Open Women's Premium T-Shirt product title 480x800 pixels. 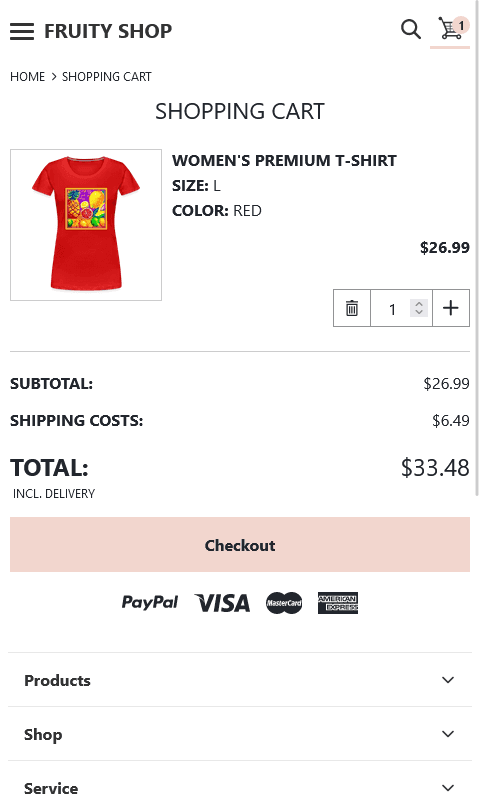(284, 160)
